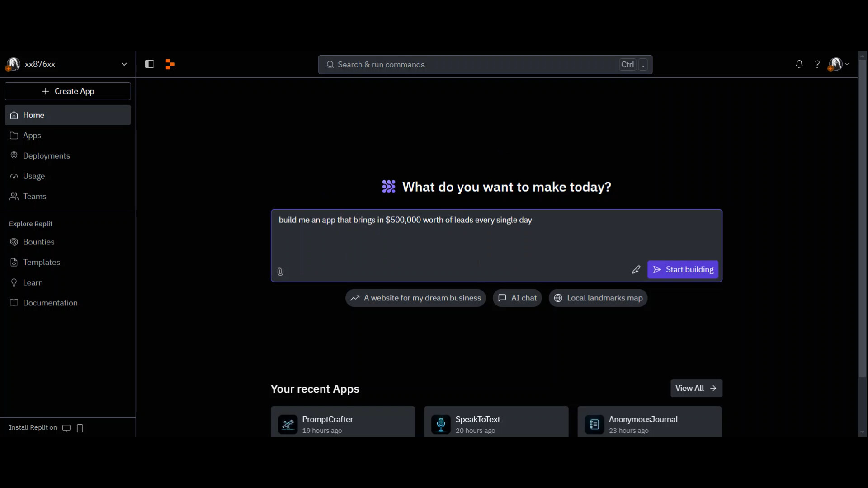Click the Teams people icon
Image resolution: width=868 pixels, height=488 pixels.
click(14, 197)
